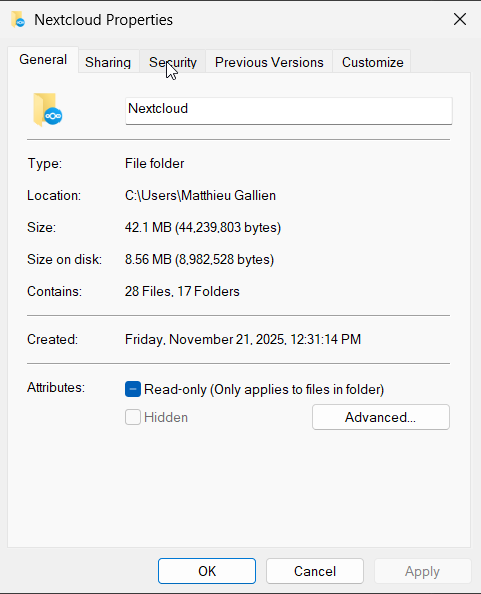This screenshot has width=481, height=594.
Task: Click the 'Location:' label
Action: click(x=54, y=195)
